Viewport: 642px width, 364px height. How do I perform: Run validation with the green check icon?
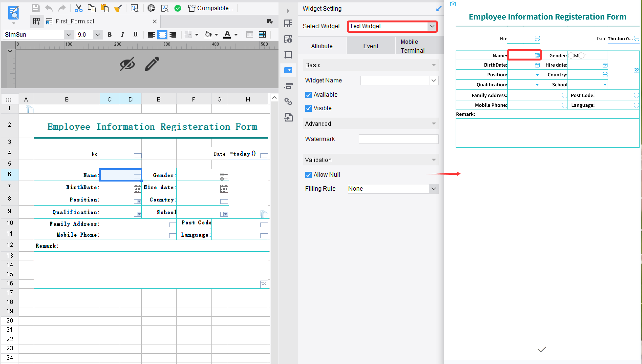pos(178,8)
